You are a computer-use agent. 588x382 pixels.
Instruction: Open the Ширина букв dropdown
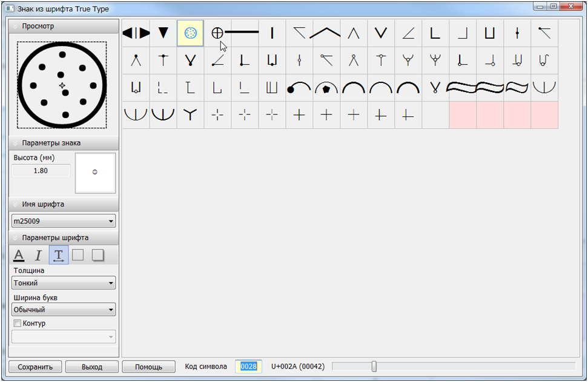(64, 310)
